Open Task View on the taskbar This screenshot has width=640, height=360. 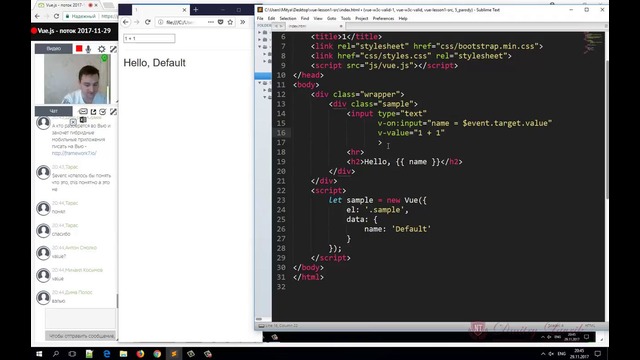pos(72,354)
